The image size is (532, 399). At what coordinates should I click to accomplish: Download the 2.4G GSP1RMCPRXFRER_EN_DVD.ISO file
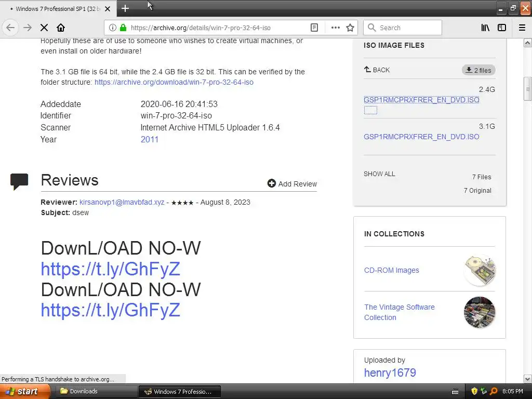(x=421, y=100)
